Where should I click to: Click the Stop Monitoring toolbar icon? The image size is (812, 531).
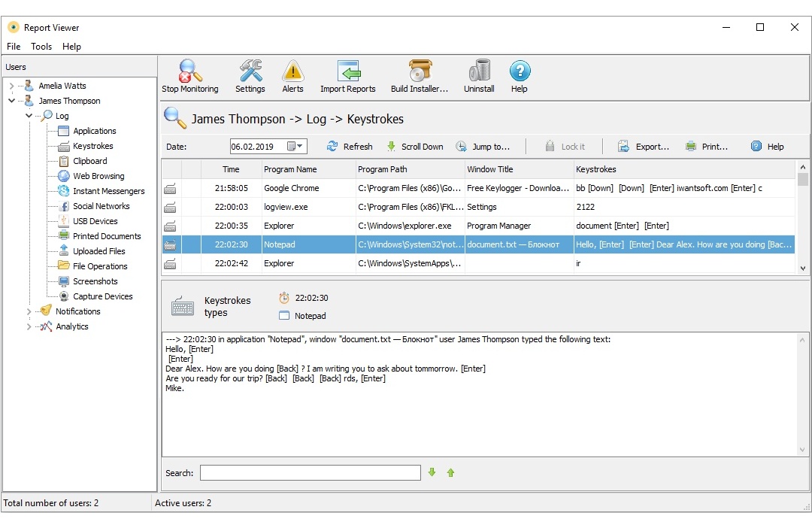tap(189, 75)
